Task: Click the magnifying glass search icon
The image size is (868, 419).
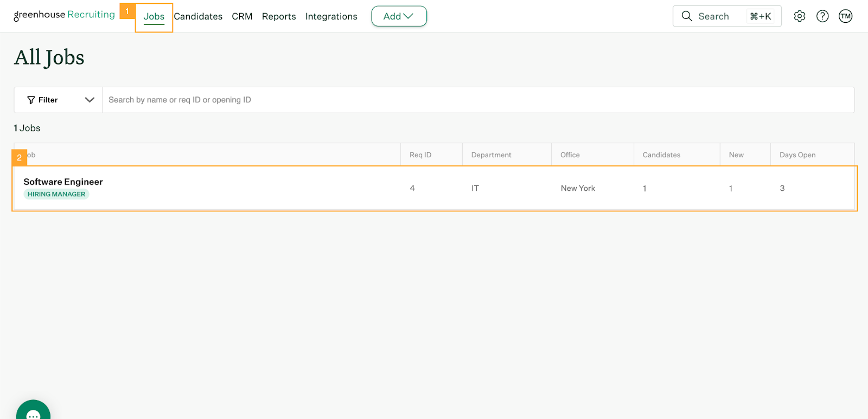Action: (x=687, y=16)
